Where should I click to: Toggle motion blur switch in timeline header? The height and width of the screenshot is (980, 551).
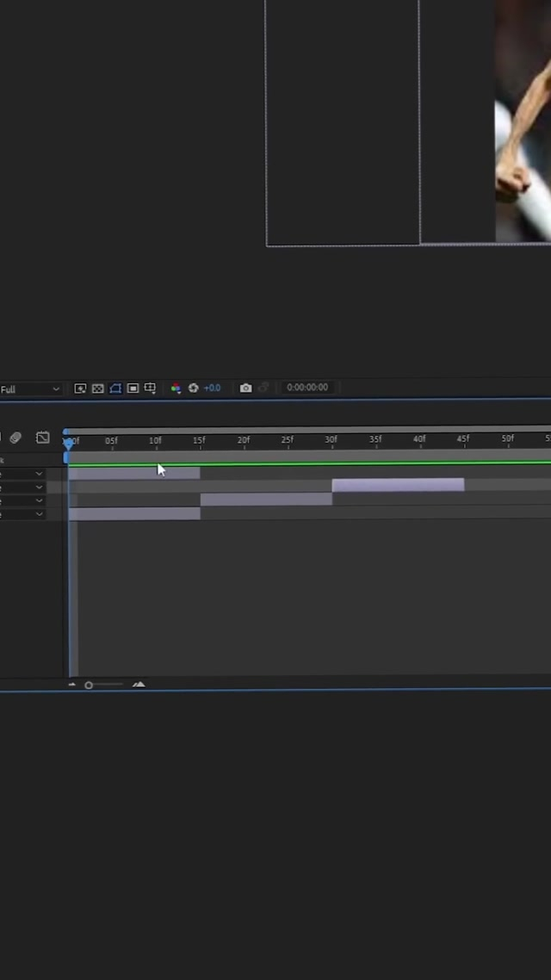[15, 438]
